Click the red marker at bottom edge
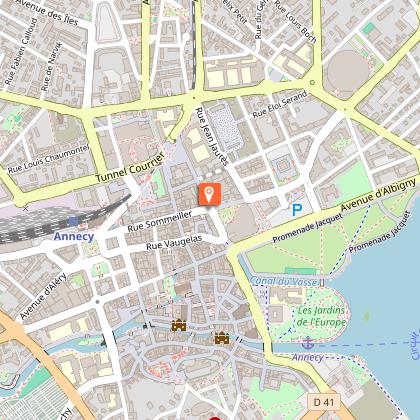Viewport: 420px width, 420px height. (215, 418)
